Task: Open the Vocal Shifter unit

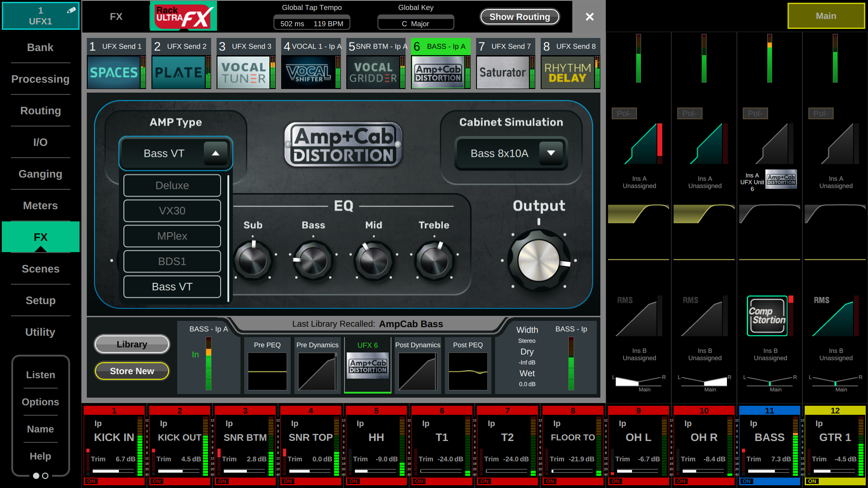Action: point(308,72)
